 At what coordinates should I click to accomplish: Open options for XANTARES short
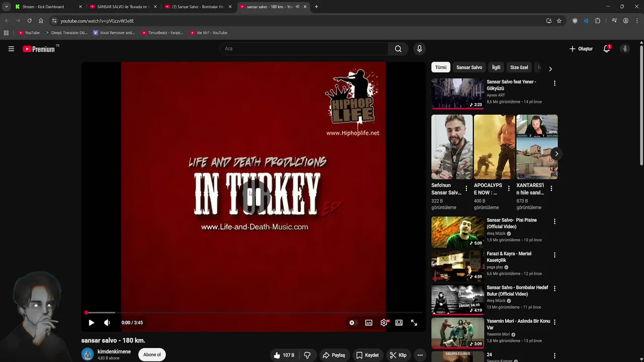click(x=551, y=189)
